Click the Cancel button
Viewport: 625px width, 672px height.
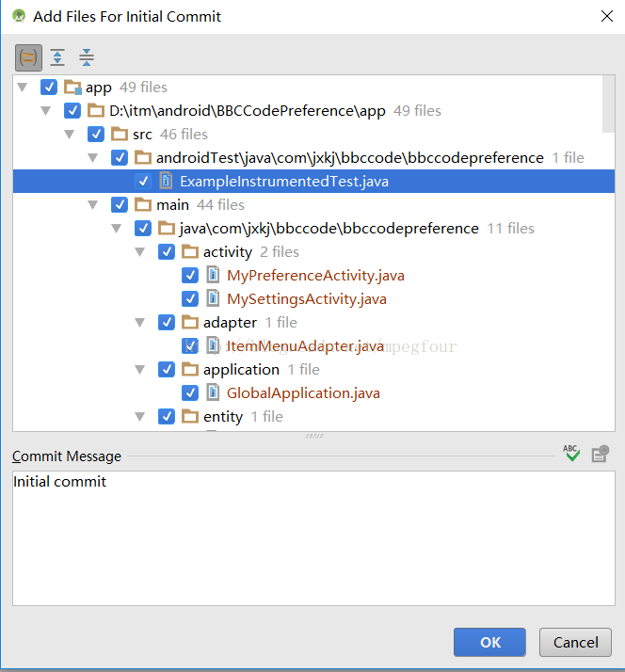pos(575,642)
